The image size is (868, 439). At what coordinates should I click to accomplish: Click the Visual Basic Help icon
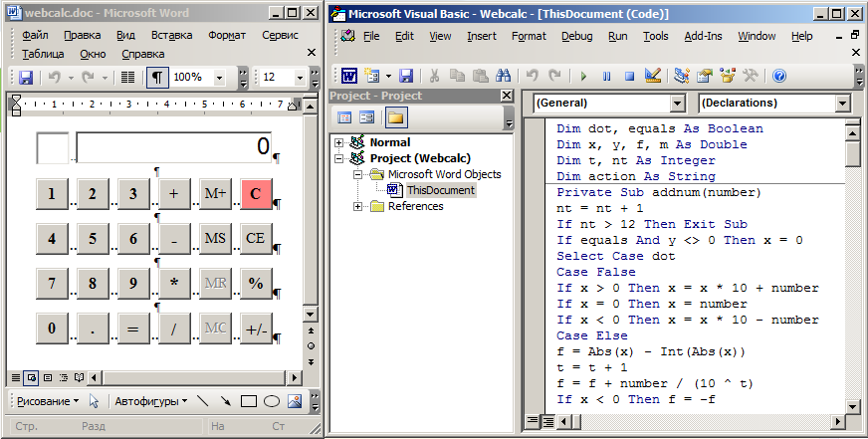pos(778,76)
